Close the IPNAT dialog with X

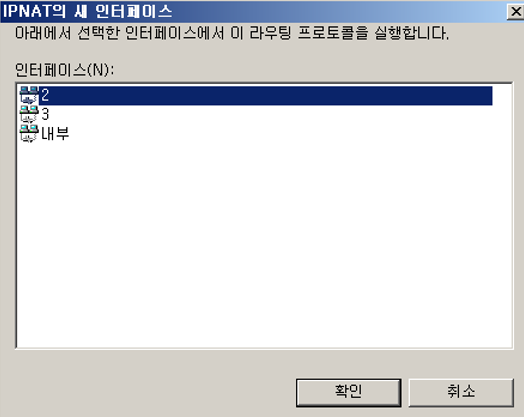(x=516, y=12)
